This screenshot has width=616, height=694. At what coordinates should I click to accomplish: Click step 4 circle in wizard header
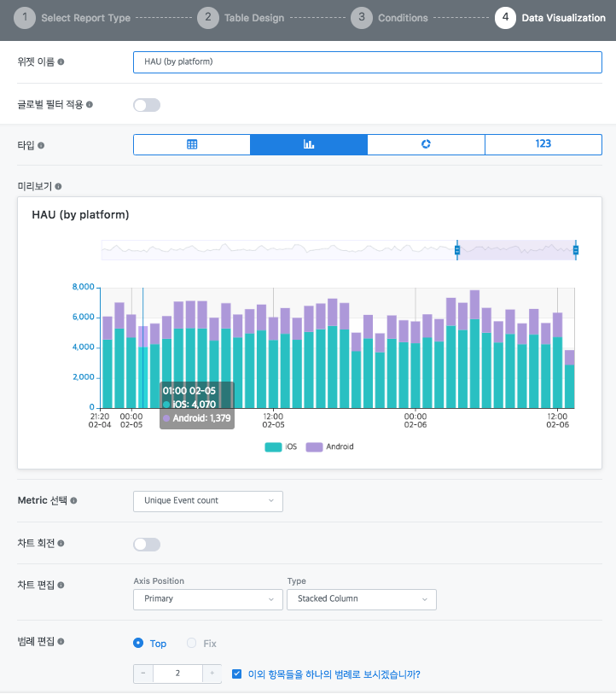tap(505, 18)
